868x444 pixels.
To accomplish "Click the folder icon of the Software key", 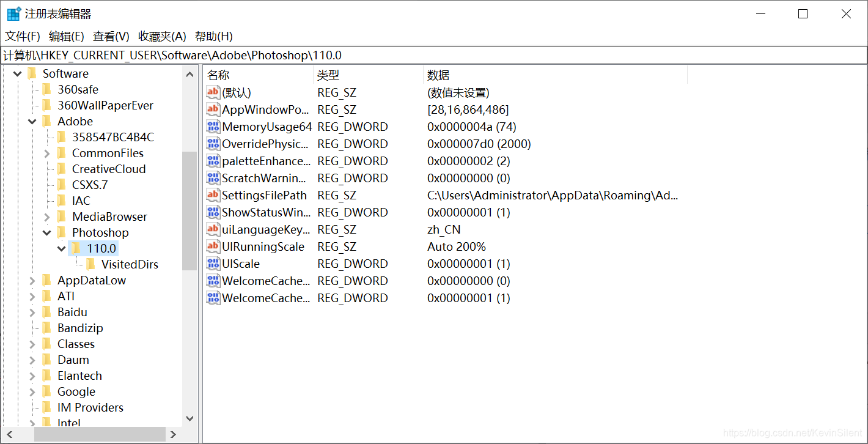I will coord(32,73).
